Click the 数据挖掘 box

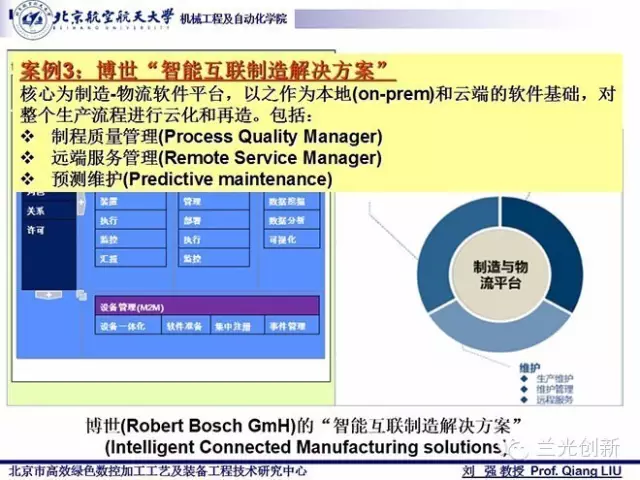click(291, 201)
